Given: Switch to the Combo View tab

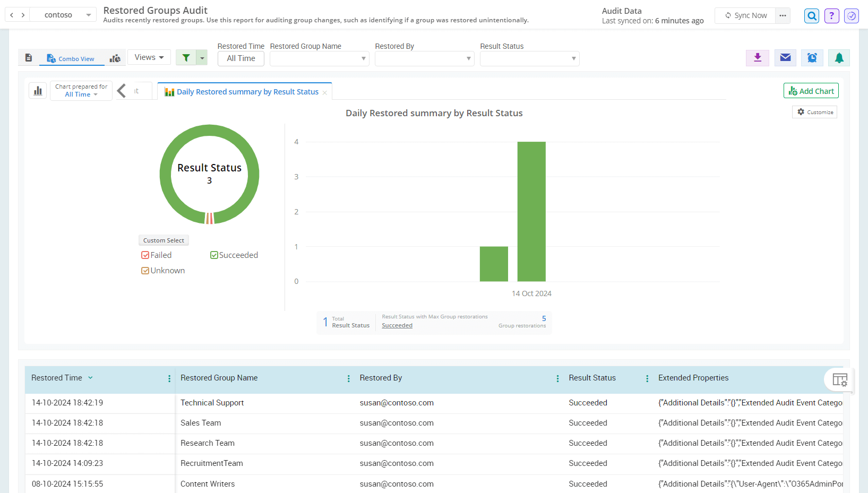Looking at the screenshot, I should tap(71, 58).
